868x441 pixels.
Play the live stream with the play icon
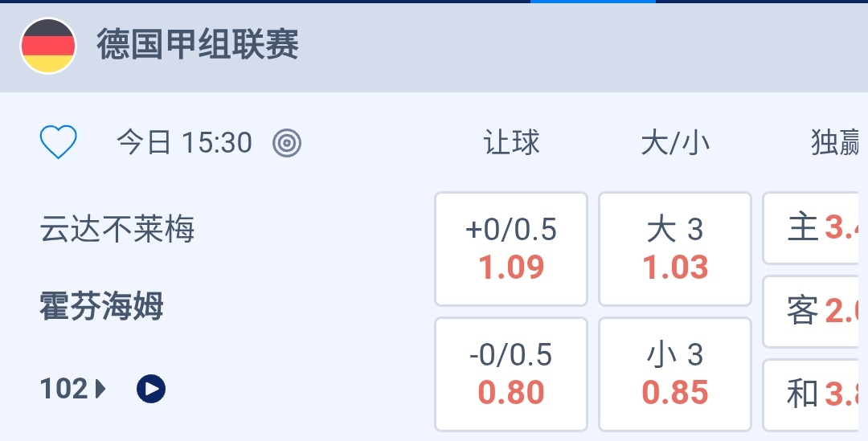pyautogui.click(x=151, y=390)
